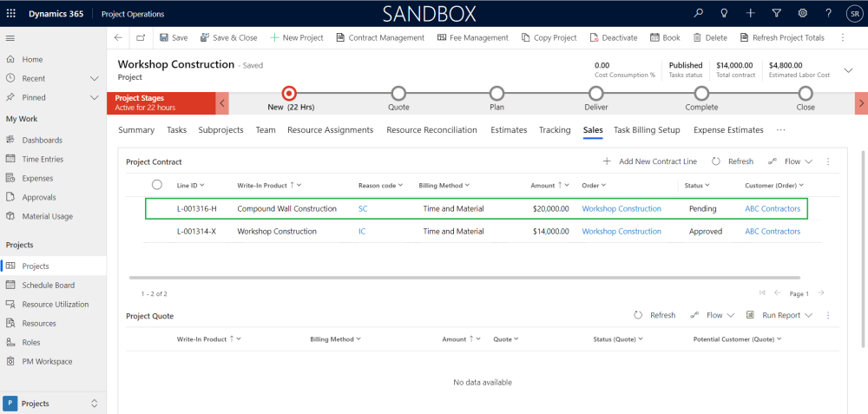This screenshot has height=414, width=868.
Task: Go back using the back arrow
Action: point(117,37)
